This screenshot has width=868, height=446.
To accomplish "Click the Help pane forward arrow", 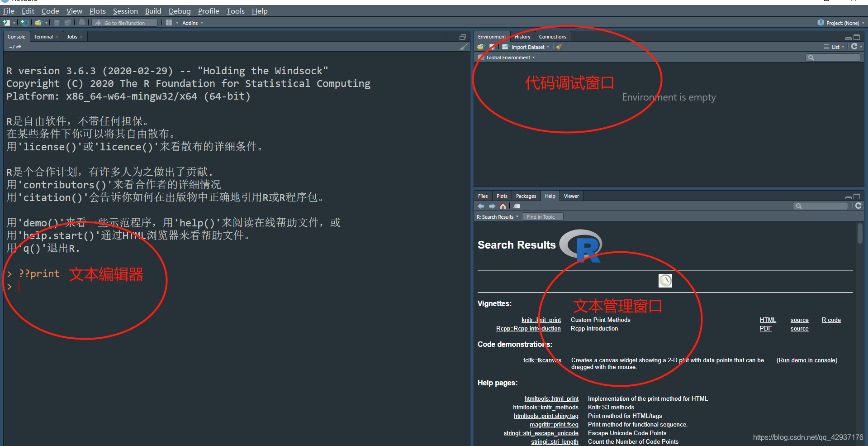I will coord(492,206).
